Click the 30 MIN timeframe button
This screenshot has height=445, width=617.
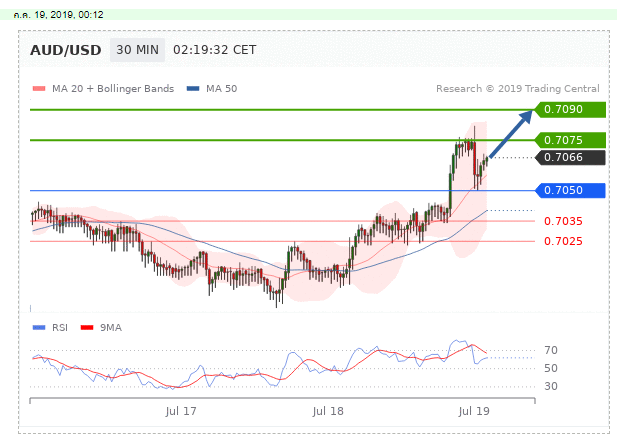click(x=137, y=50)
